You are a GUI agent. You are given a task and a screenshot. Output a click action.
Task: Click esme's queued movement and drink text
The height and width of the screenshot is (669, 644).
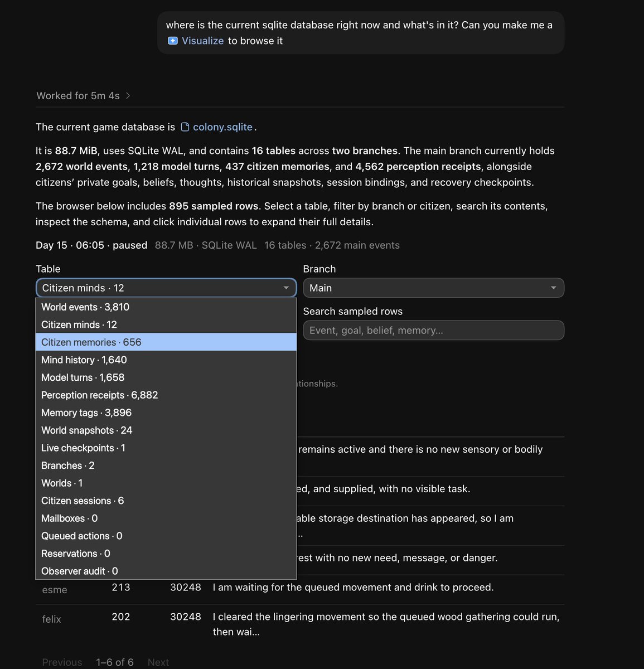click(x=353, y=587)
